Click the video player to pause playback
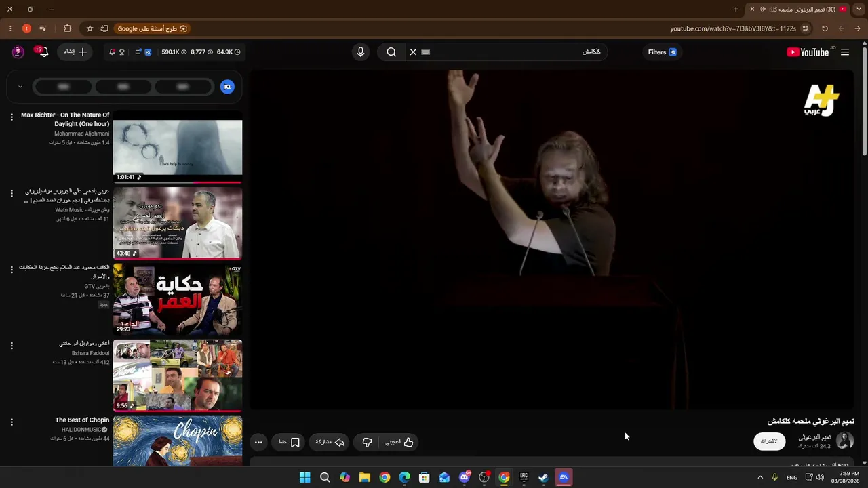868x488 pixels. tap(553, 239)
